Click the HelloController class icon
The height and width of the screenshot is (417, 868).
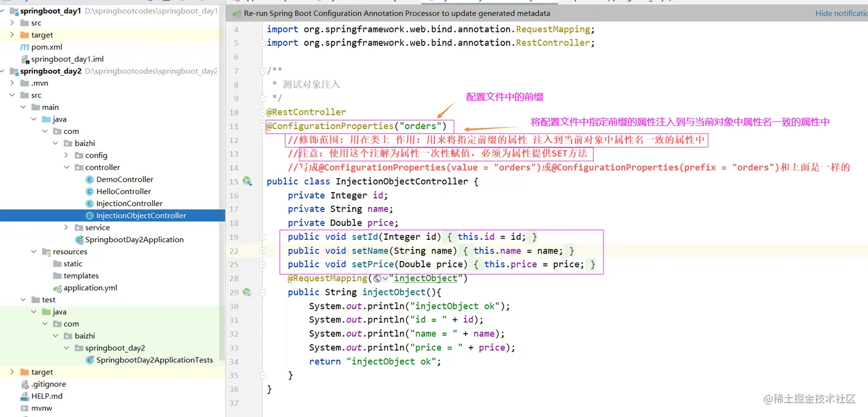(x=90, y=192)
